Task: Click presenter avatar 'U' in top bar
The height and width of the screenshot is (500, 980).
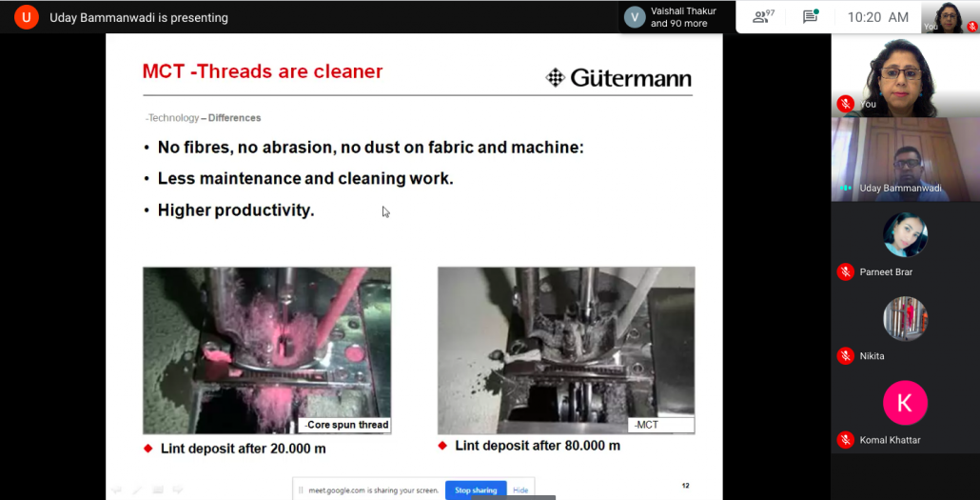Action: pos(27,17)
